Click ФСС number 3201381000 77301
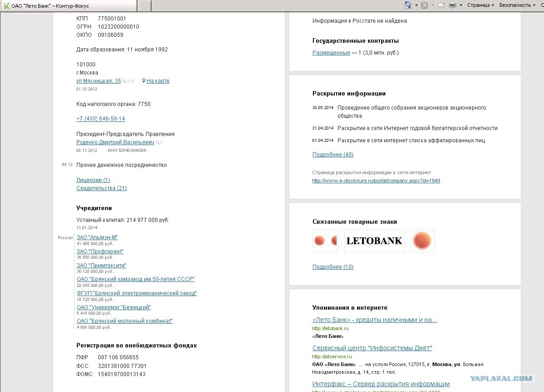Viewport: 544px width, 392px height. point(122,366)
